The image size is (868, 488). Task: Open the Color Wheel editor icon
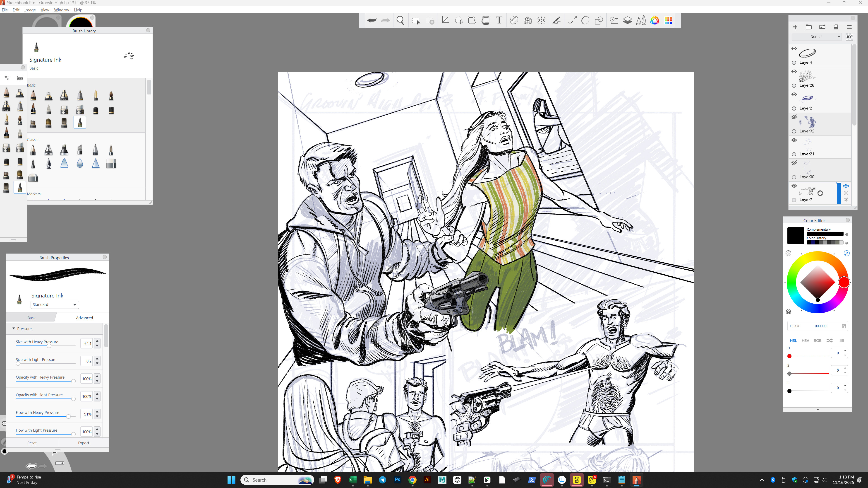tap(655, 21)
